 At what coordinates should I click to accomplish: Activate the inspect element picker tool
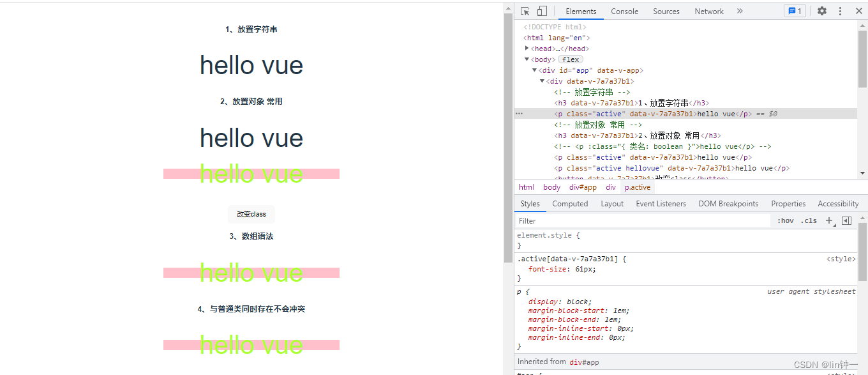[x=525, y=11]
